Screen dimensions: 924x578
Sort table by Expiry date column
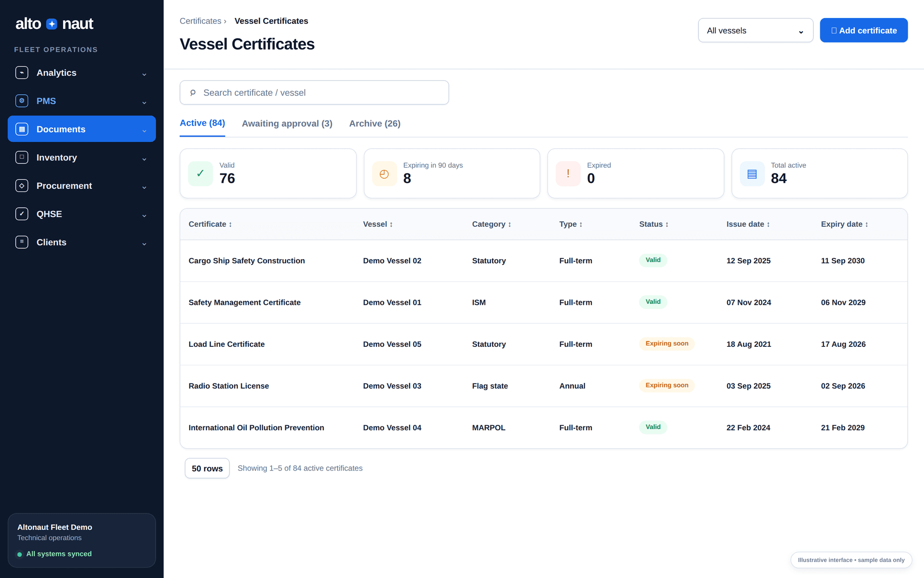(x=845, y=224)
